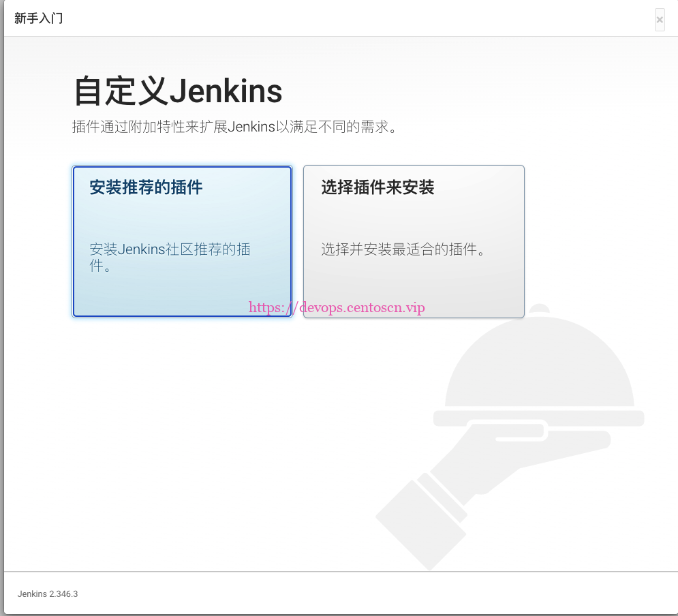Click the recommended plugins card title text
This screenshot has height=616, width=678.
[x=145, y=187]
